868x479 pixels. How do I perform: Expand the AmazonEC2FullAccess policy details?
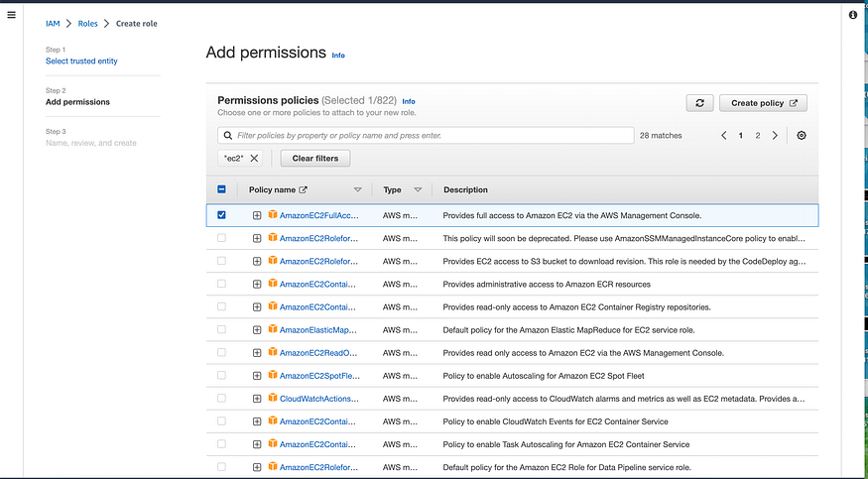(x=257, y=215)
